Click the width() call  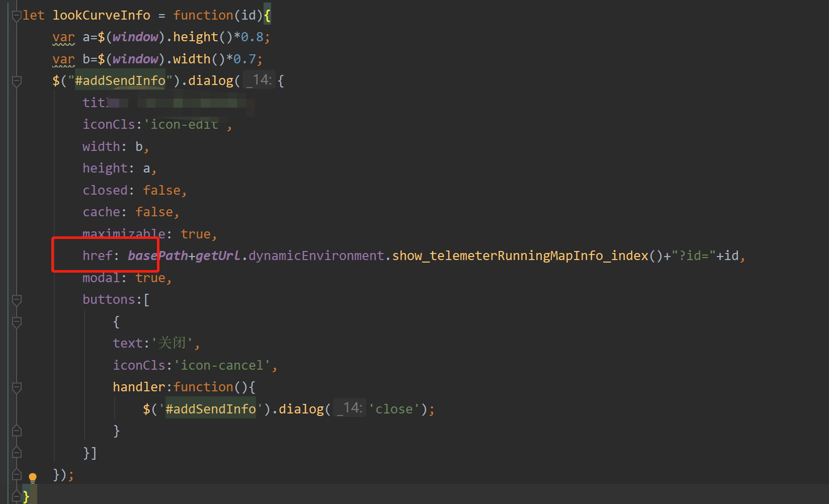tap(199, 59)
